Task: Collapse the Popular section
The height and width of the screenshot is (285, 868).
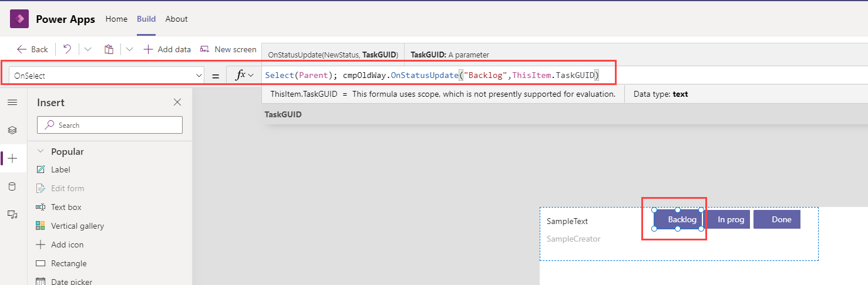Action: point(41,151)
